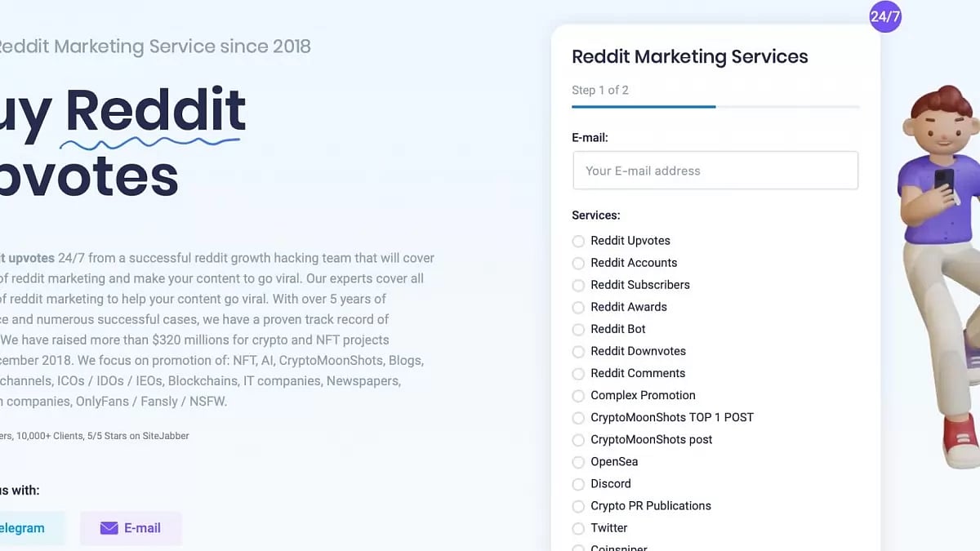Screen dimensions: 980x551
Task: Click the Step 1 of 2 progress bar
Action: coord(715,106)
